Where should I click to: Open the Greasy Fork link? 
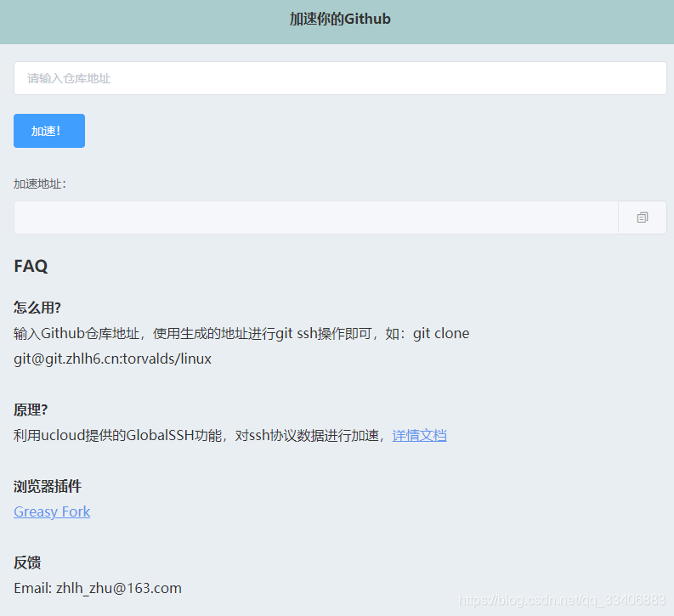click(x=52, y=511)
